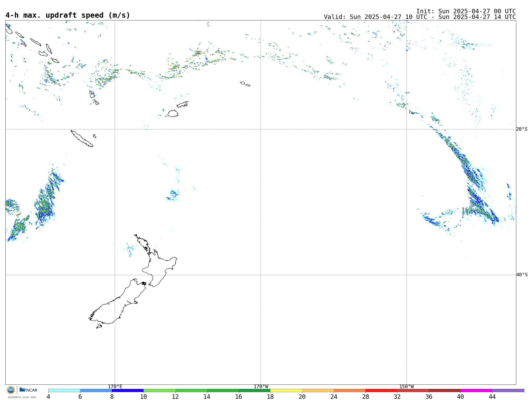532x400 pixels.
Task: Click the colorbar tick label 32
Action: [397, 397]
